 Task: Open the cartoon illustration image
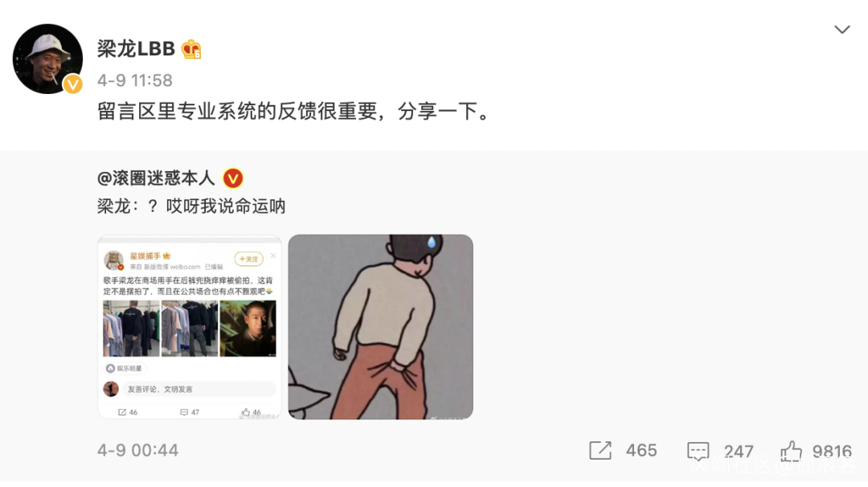tap(380, 326)
